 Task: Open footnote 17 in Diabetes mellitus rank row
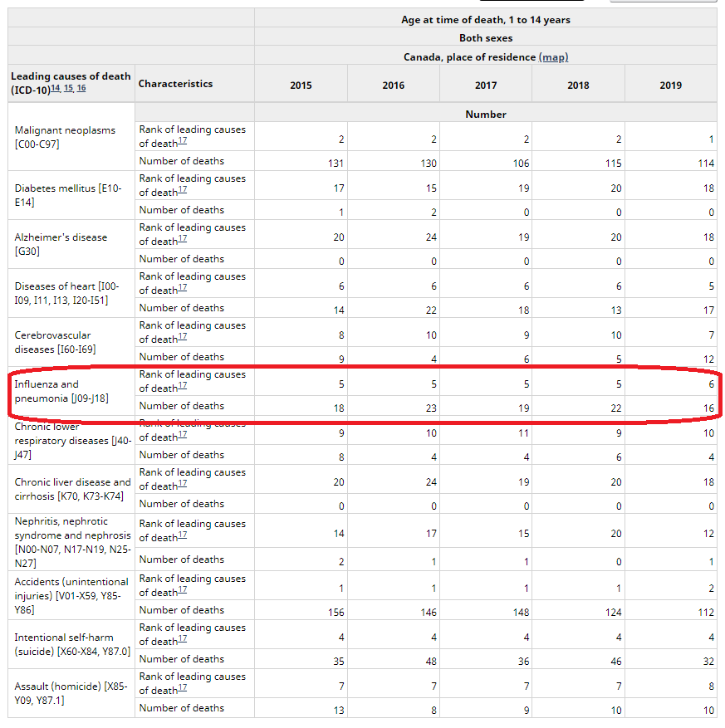(183, 189)
